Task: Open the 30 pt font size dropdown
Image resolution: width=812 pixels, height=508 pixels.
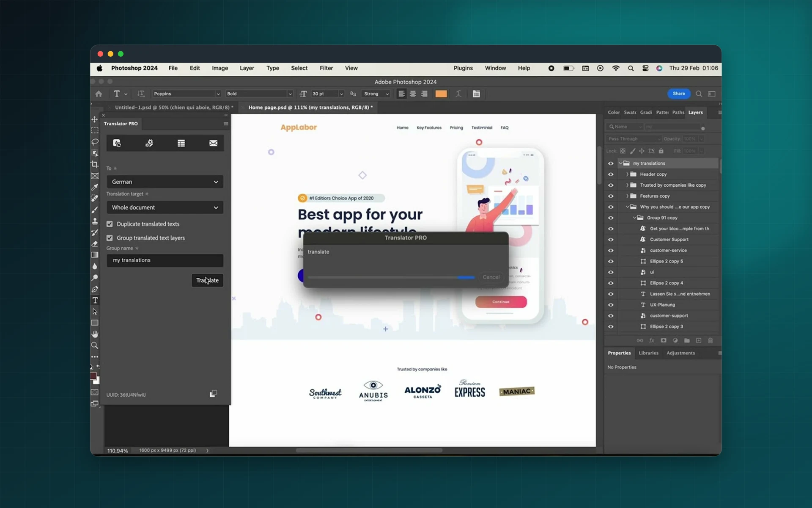Action: point(328,94)
